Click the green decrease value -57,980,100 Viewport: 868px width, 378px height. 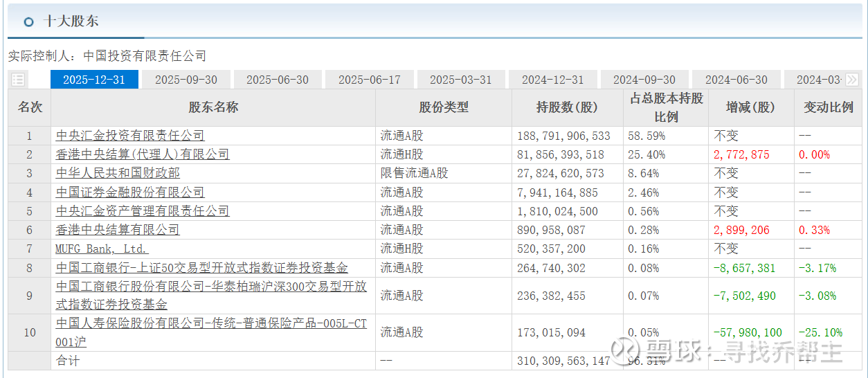(x=748, y=332)
